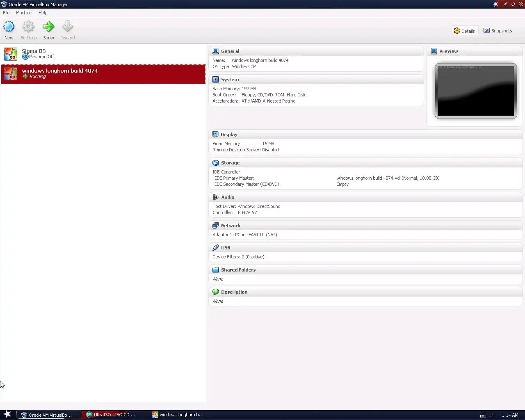Open the Shared Folders header link
This screenshot has width=525, height=420.
pos(238,270)
